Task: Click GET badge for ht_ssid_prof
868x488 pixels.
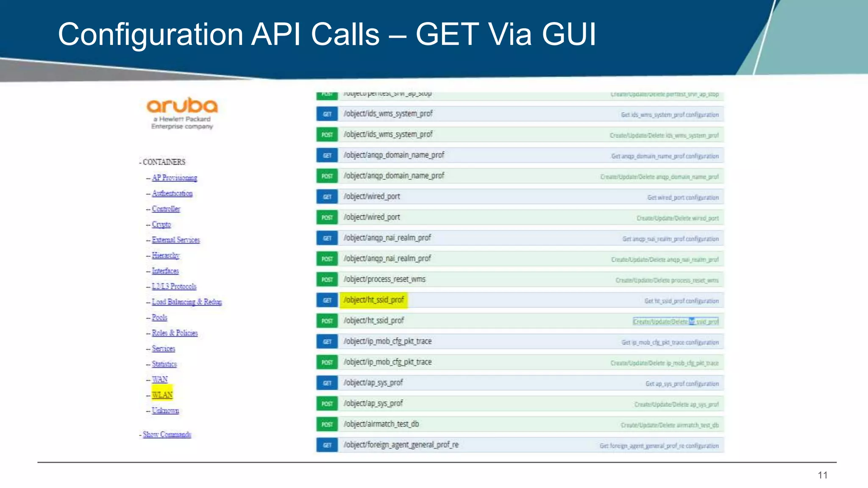Action: click(327, 300)
